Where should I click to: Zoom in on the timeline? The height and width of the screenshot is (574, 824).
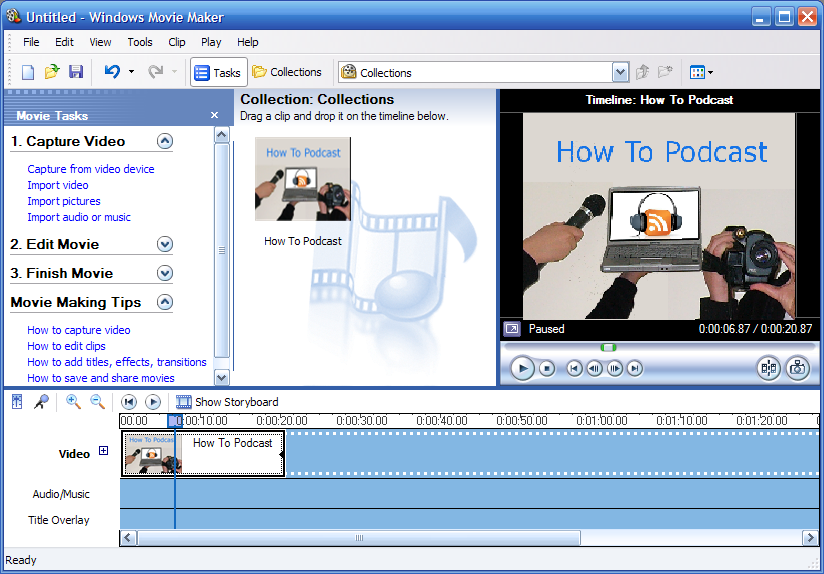(74, 402)
